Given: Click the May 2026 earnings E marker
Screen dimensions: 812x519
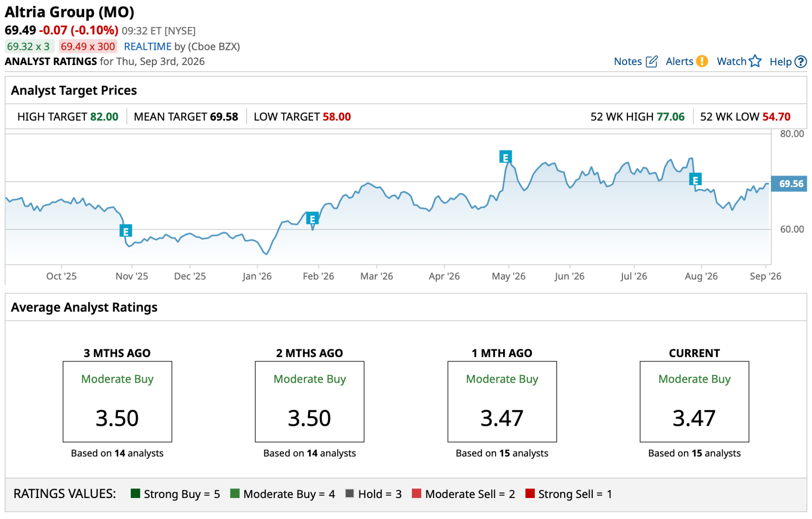Looking at the screenshot, I should pyautogui.click(x=506, y=157).
